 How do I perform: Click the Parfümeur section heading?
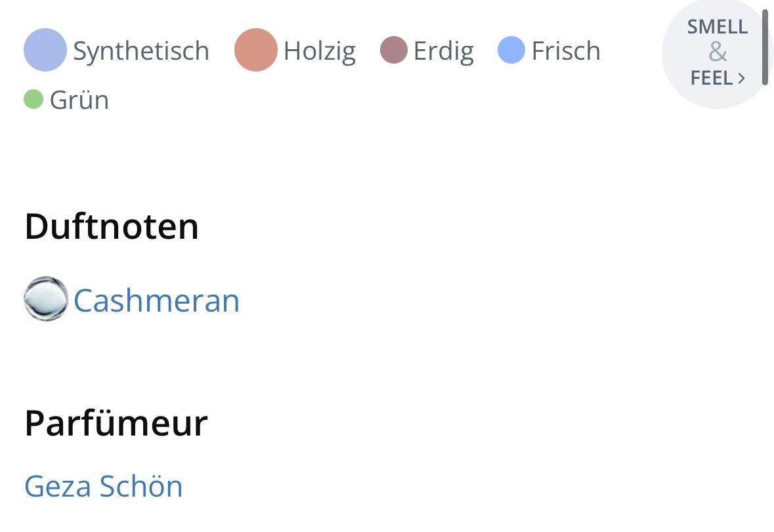point(116,423)
